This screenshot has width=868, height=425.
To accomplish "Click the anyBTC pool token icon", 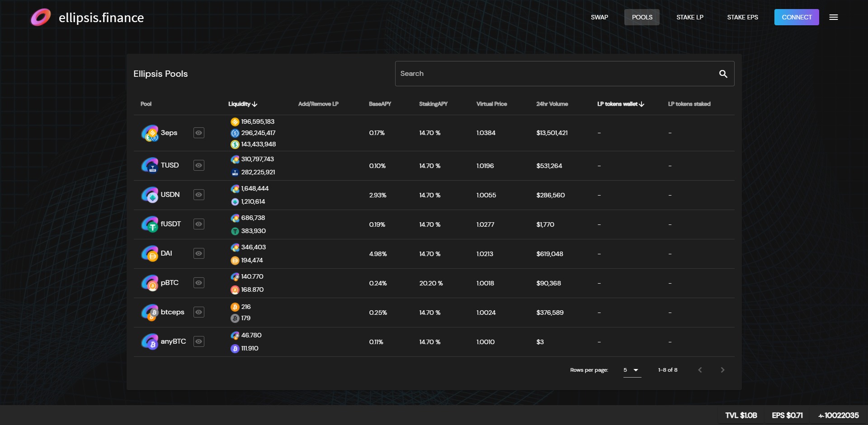I will [x=150, y=342].
